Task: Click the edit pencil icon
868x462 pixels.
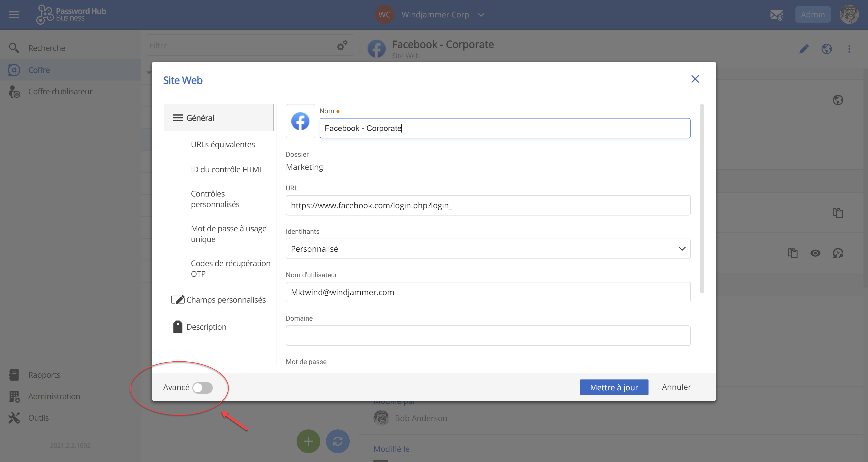Action: point(804,49)
